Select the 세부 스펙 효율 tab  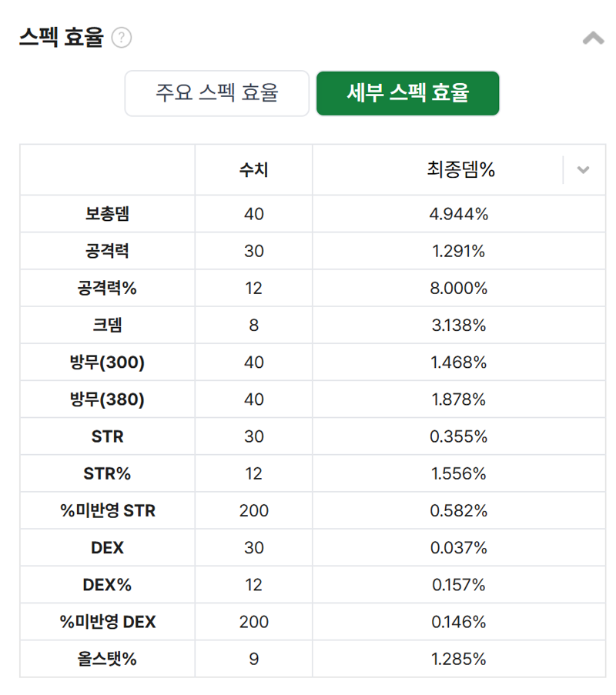pos(407,93)
